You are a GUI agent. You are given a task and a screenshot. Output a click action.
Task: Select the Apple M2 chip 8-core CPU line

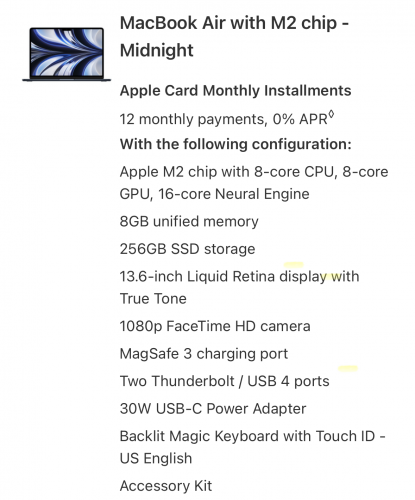[254, 172]
